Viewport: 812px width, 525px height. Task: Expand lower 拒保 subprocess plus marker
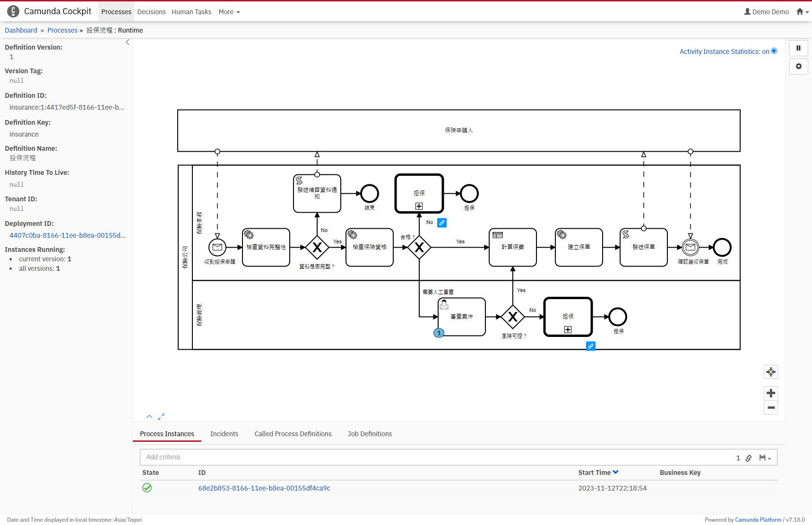tap(568, 329)
